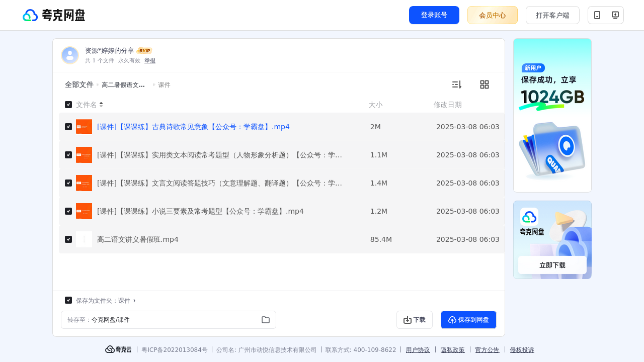Image resolution: width=644 pixels, height=362 pixels.
Task: Click the 下载 button
Action: tap(415, 320)
